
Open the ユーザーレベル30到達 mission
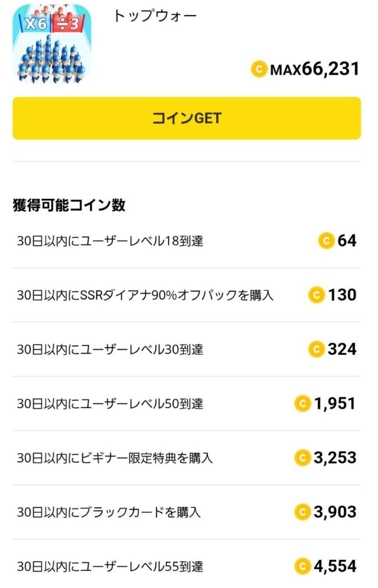(110, 350)
